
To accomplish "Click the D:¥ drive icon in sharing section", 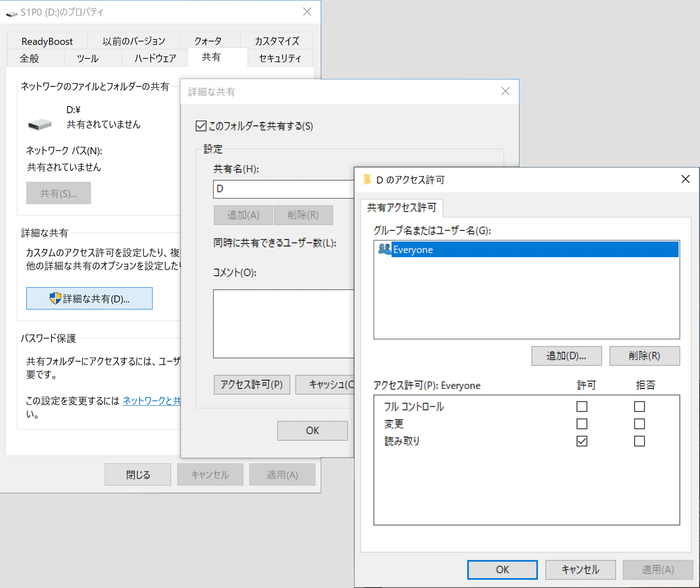I will click(x=40, y=125).
